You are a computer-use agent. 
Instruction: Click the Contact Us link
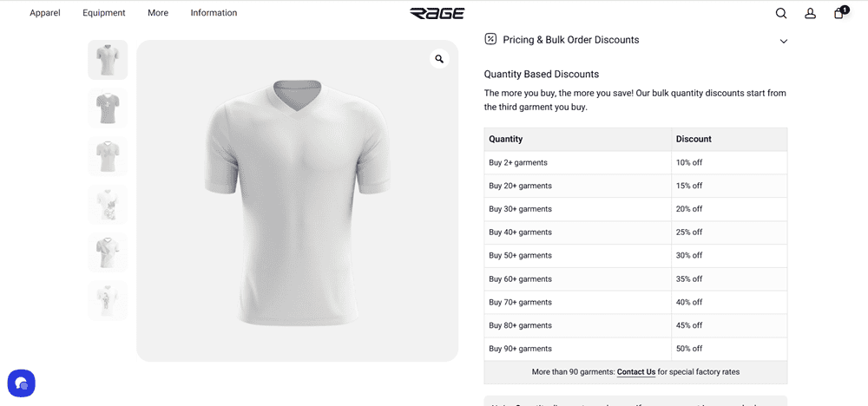pyautogui.click(x=636, y=372)
